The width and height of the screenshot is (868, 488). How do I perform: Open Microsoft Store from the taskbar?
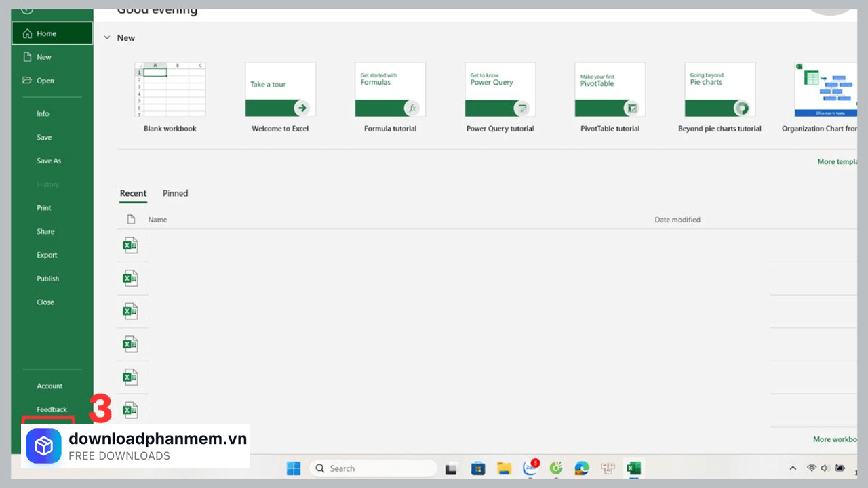pos(478,468)
